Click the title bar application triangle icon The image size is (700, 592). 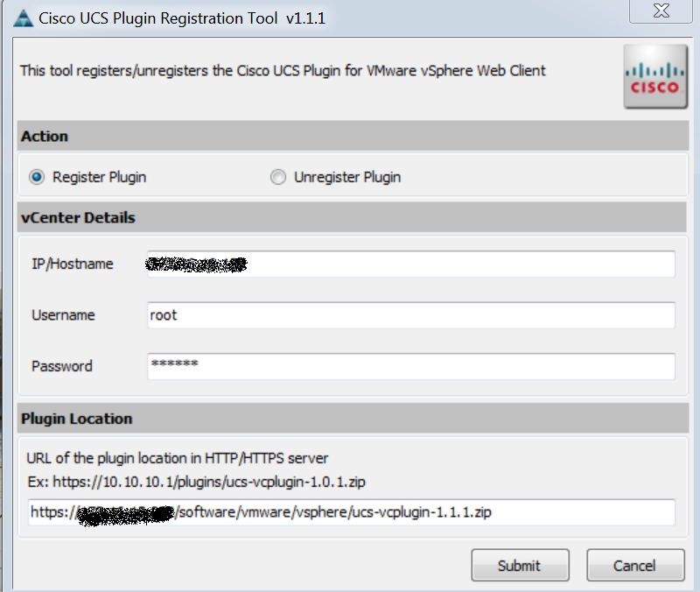pyautogui.click(x=24, y=18)
